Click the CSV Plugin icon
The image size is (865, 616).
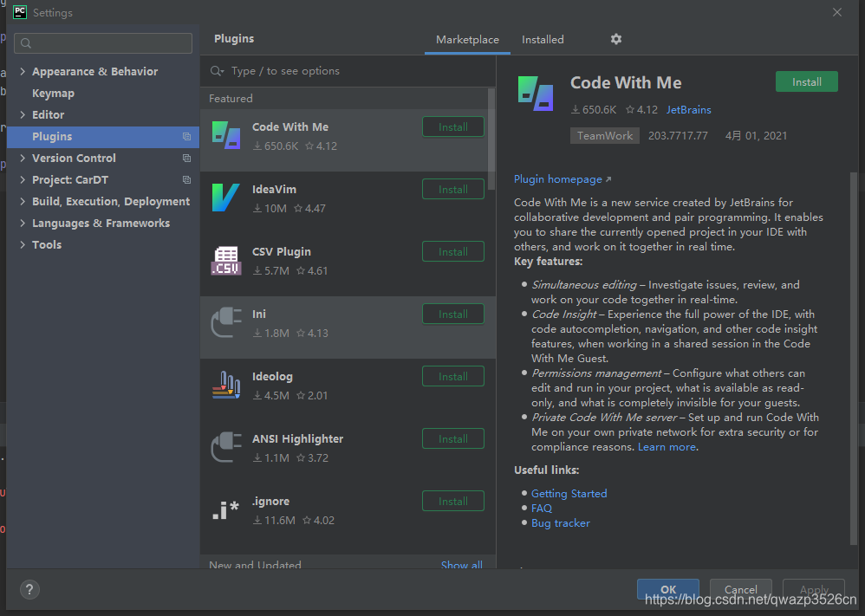[x=226, y=260]
